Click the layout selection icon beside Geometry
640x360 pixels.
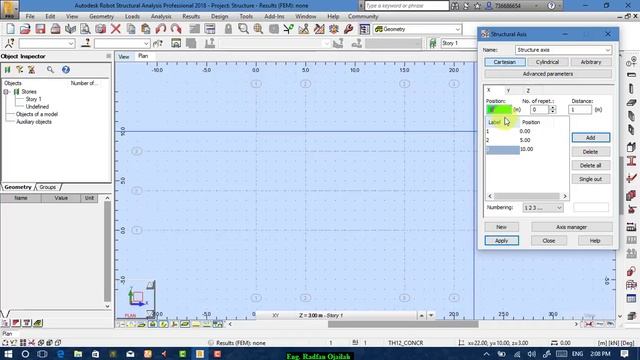[x=364, y=29]
